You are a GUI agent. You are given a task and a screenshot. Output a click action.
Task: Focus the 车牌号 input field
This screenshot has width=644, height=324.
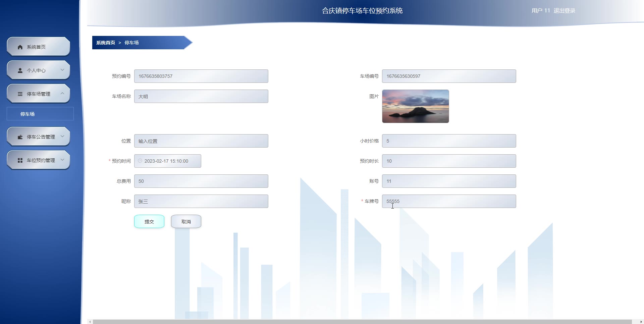tap(449, 201)
